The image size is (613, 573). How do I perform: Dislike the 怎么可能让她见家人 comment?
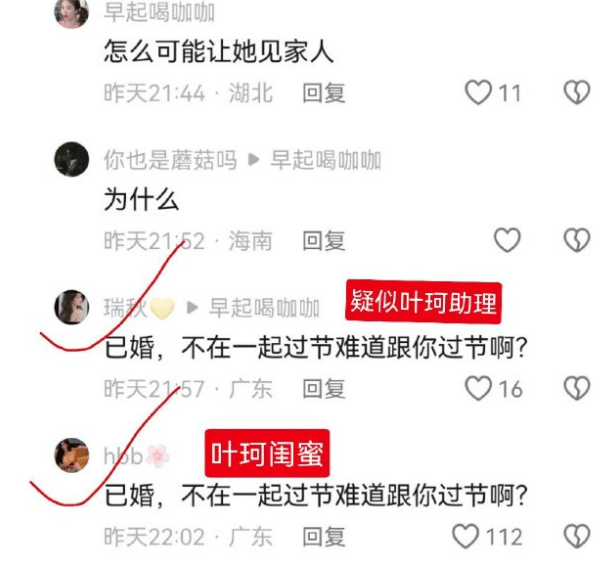tap(577, 93)
